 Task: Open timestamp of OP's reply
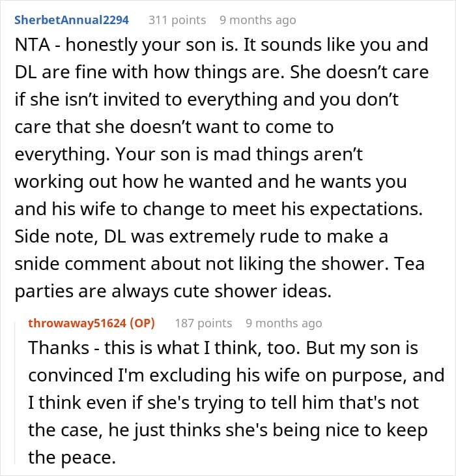pos(284,323)
